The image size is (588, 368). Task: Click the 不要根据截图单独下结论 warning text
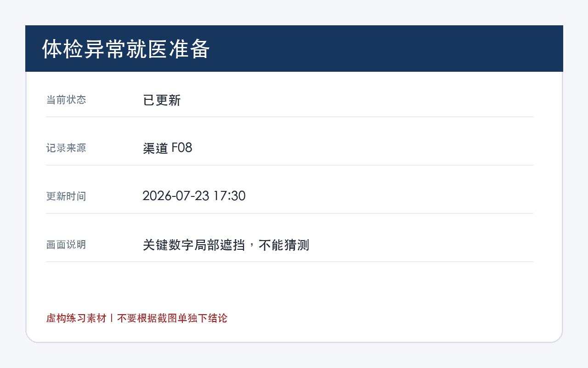point(172,318)
